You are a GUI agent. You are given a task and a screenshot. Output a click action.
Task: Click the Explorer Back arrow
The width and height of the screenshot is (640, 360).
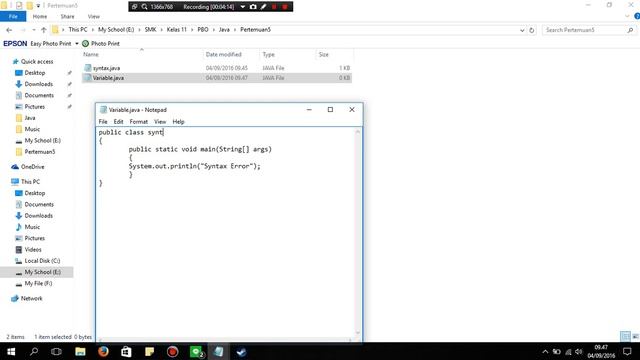tap(9, 30)
